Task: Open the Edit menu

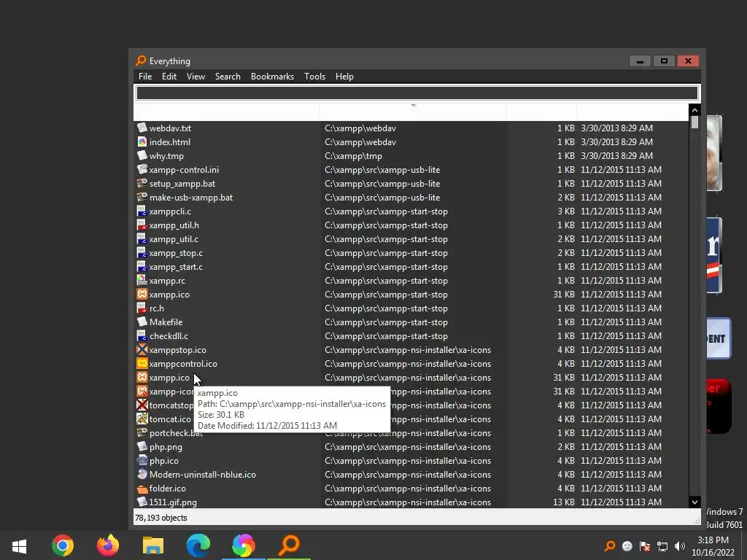Action: coord(169,76)
